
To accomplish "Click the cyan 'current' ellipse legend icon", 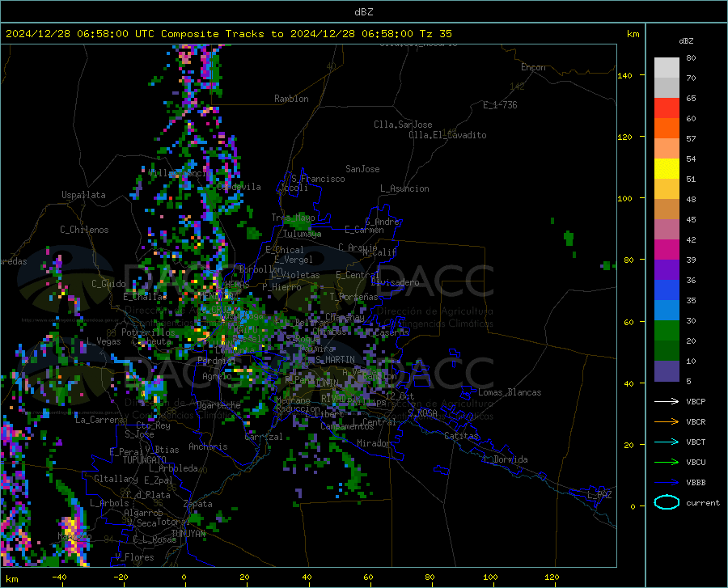I will pos(667,502).
